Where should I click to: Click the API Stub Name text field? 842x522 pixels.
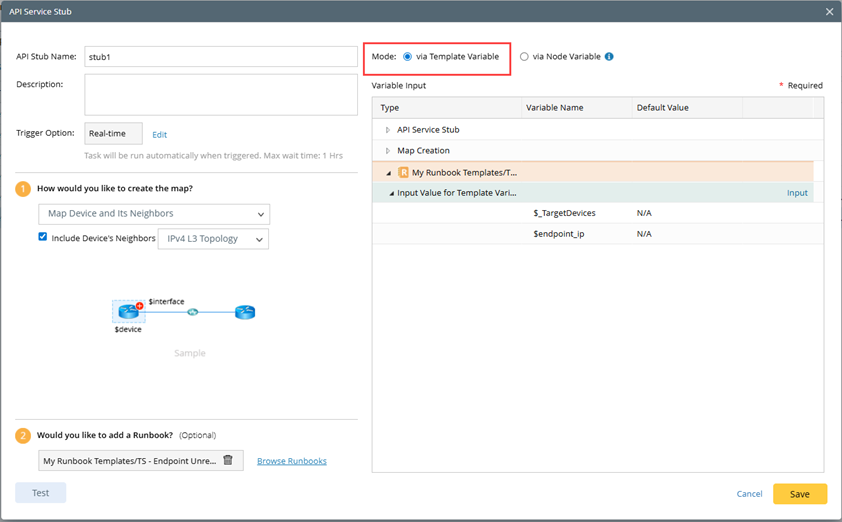(220, 57)
